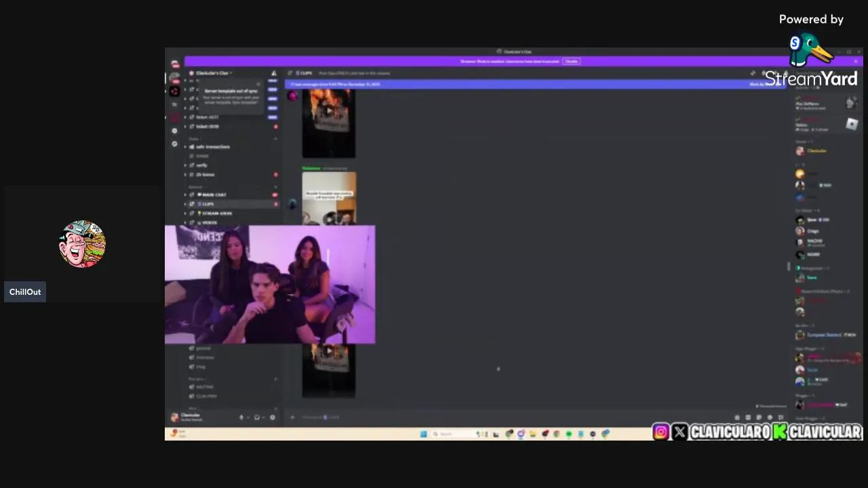
Task: Expand the 25-bonus channel arrow
Action: (x=185, y=175)
